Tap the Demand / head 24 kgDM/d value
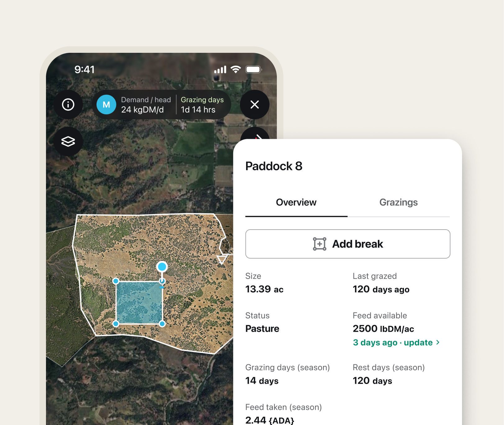Viewport: 504px width, 425px height. (x=146, y=105)
